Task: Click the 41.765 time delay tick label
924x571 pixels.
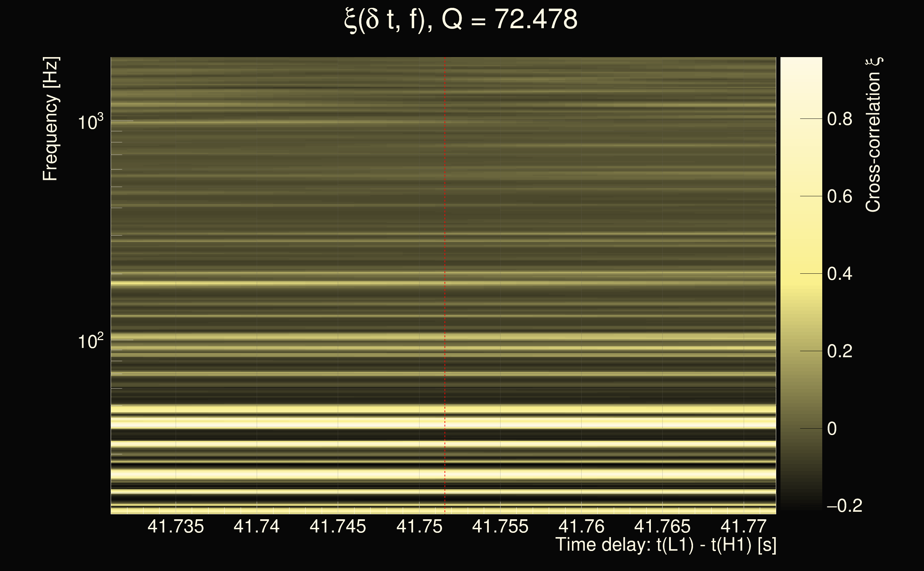Action: tap(662, 526)
